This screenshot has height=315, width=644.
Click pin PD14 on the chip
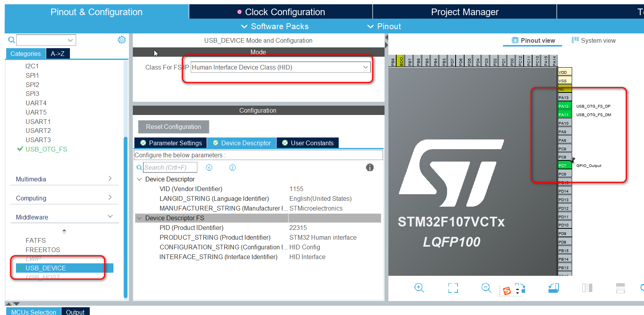click(564, 191)
